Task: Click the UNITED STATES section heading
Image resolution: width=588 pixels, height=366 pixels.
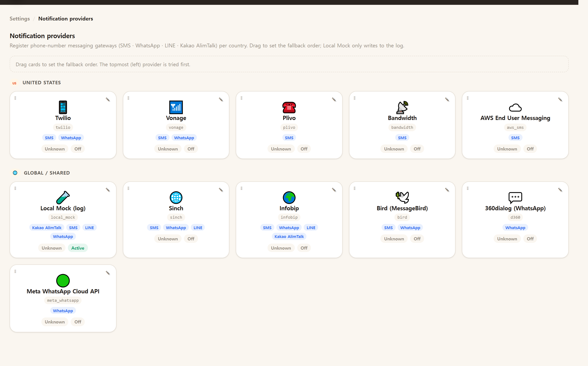Action: [42, 82]
